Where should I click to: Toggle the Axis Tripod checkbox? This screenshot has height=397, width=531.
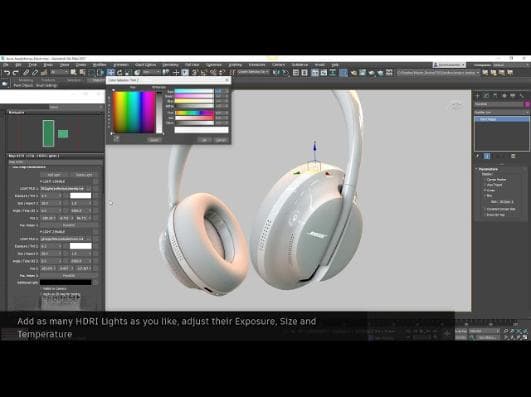point(485,185)
